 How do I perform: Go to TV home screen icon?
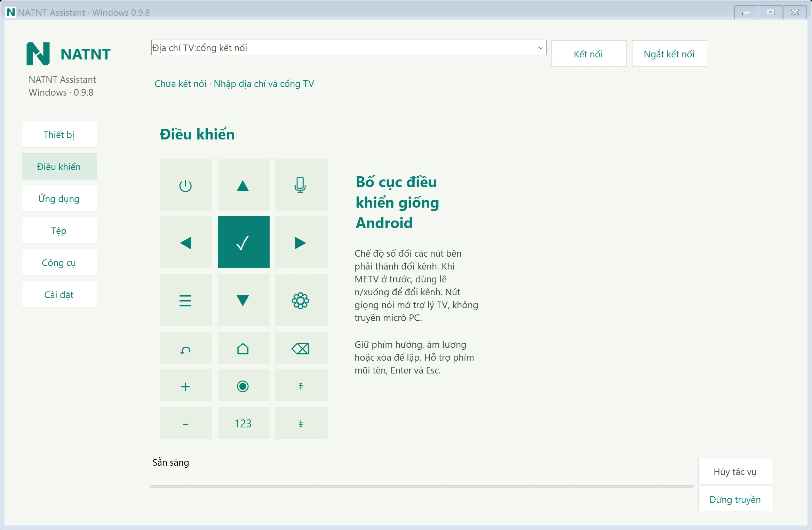pos(243,348)
